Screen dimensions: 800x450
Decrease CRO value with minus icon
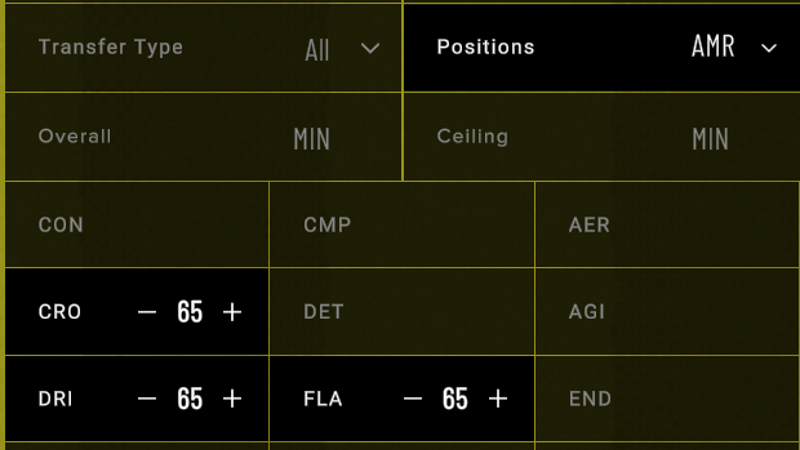pyautogui.click(x=147, y=312)
